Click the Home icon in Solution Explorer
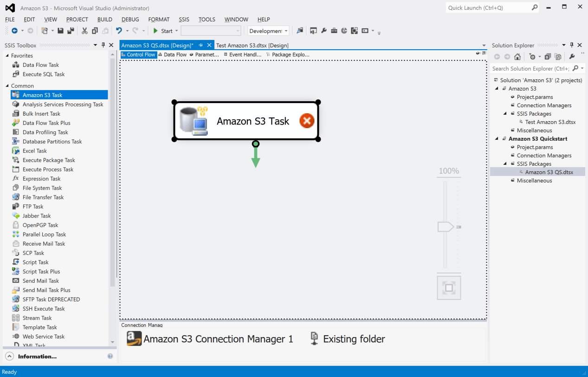 (x=517, y=57)
